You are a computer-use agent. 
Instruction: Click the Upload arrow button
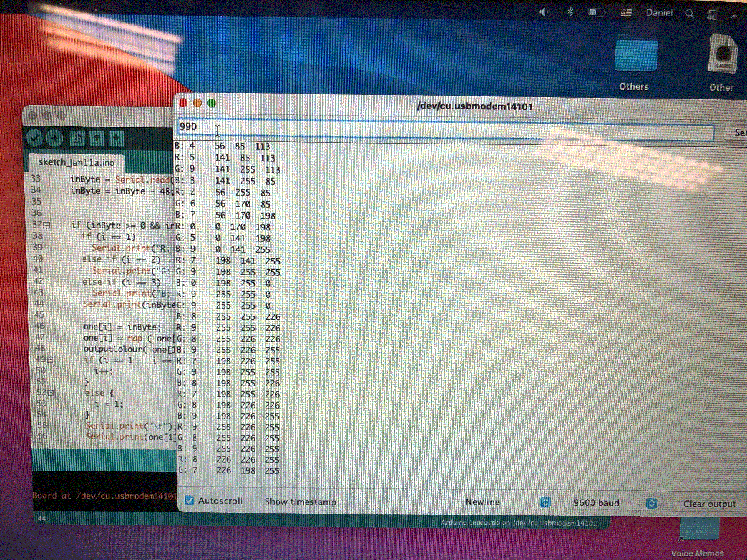(x=54, y=138)
